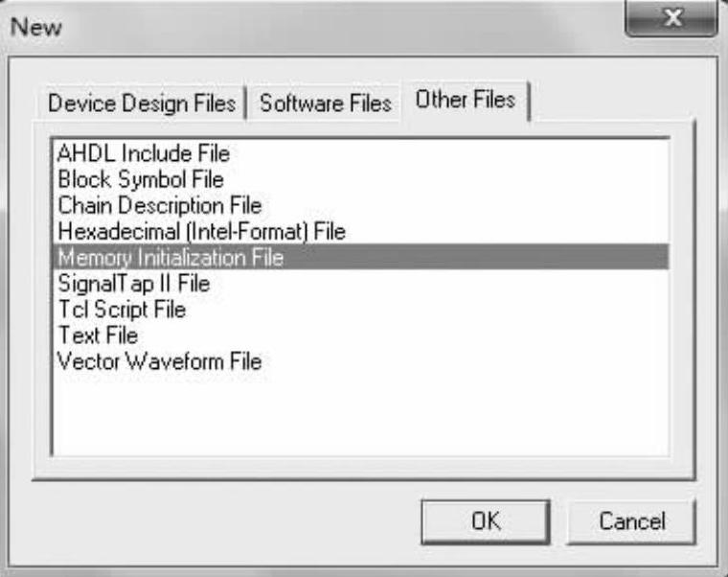Select AHDL Include File in the list
The height and width of the screenshot is (577, 728).
(x=144, y=153)
